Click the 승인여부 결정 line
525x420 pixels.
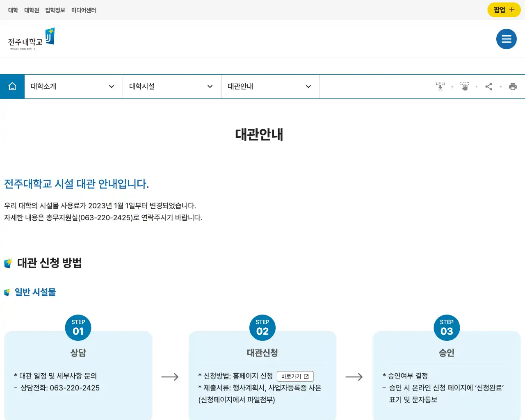[x=405, y=376]
